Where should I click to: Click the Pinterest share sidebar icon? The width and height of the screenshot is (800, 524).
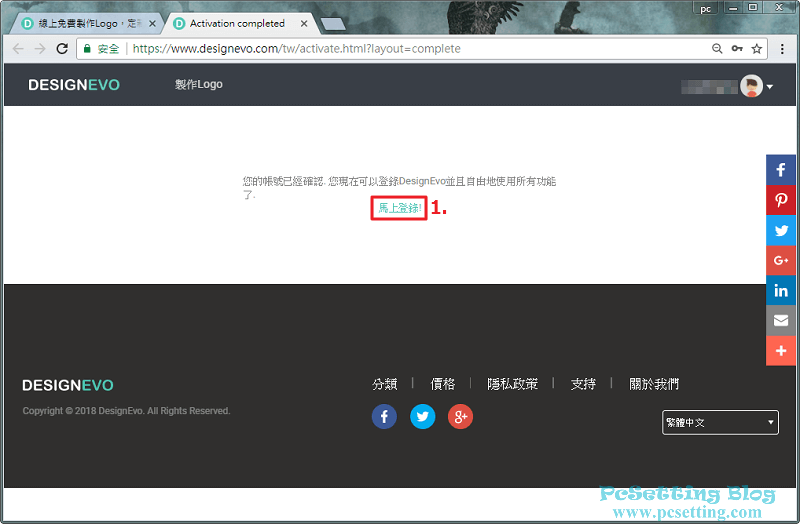pos(781,200)
